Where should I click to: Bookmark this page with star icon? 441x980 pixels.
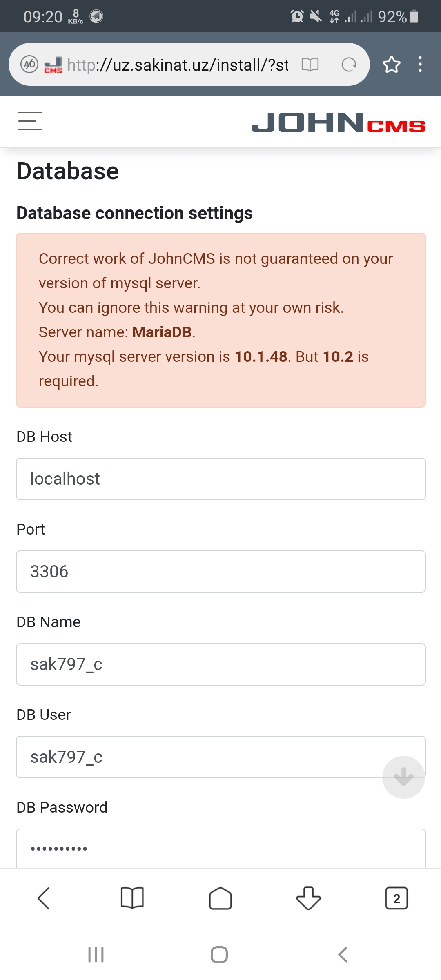click(x=391, y=65)
